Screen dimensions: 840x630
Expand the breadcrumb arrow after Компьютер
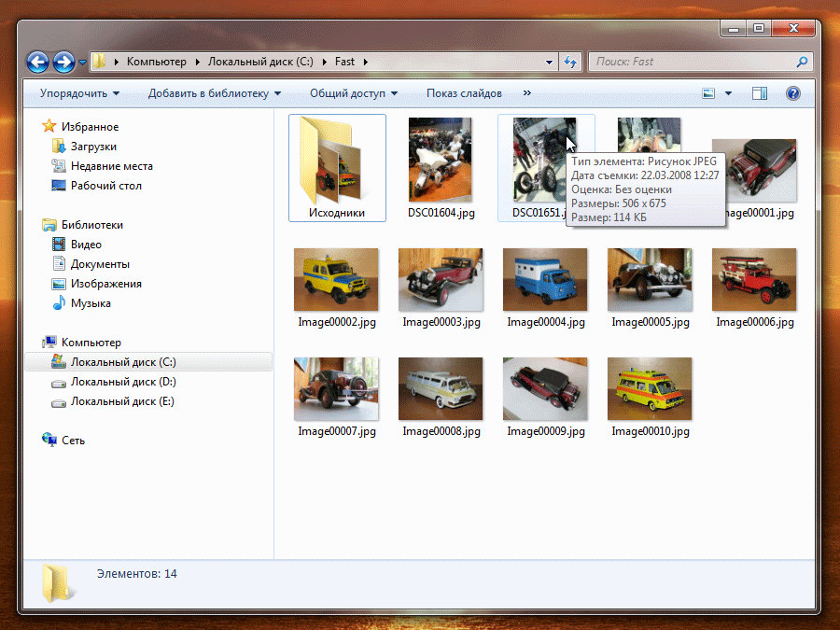(198, 63)
